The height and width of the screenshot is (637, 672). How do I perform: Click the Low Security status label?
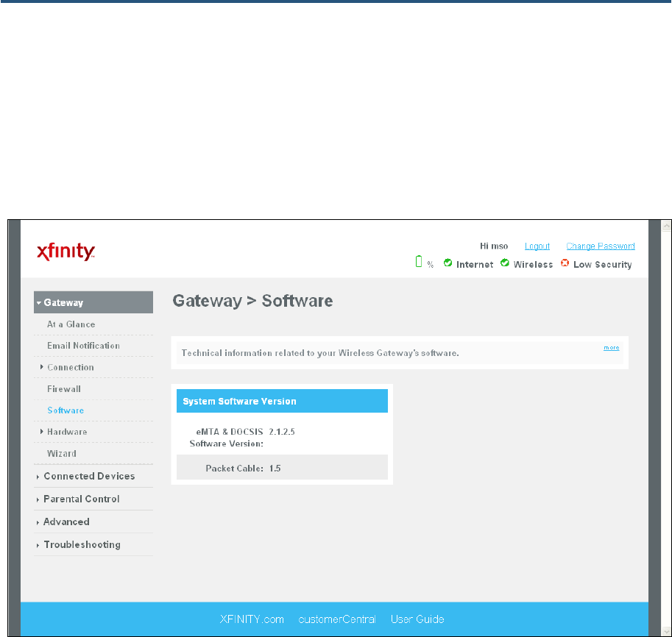pyautogui.click(x=603, y=264)
